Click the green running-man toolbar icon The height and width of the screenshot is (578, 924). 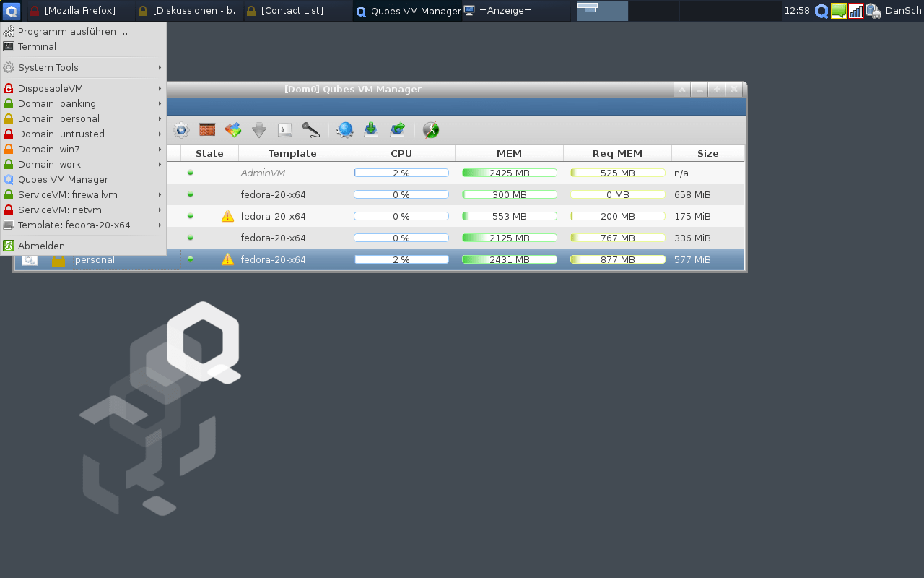pos(431,130)
